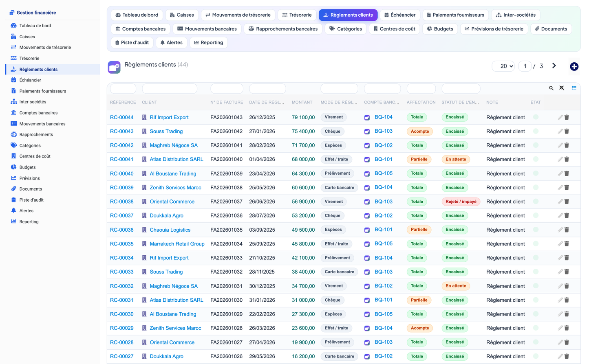This screenshot has width=589, height=364.
Task: Toggle the état indicator for RC-00035
Action: pyautogui.click(x=536, y=244)
